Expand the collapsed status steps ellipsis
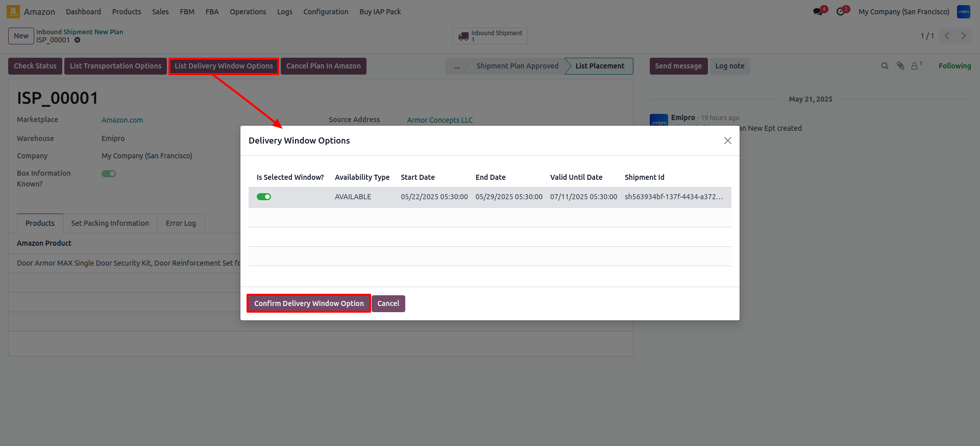Viewport: 980px width, 446px height. point(457,66)
